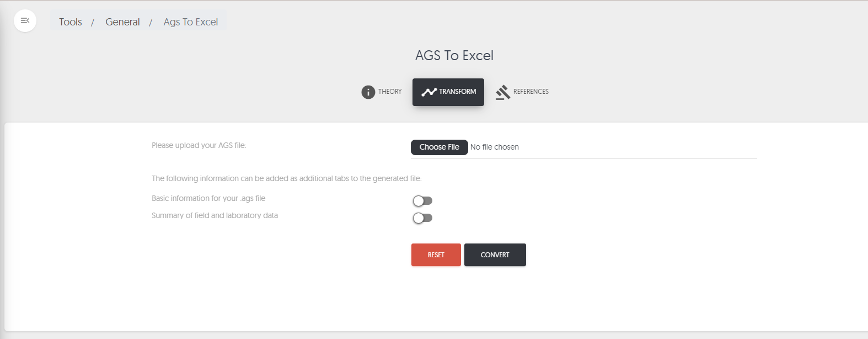Click the red RESET button

tap(436, 255)
